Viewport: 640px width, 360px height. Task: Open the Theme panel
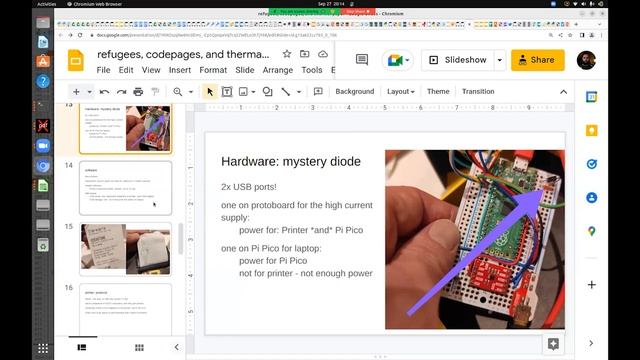tap(438, 91)
